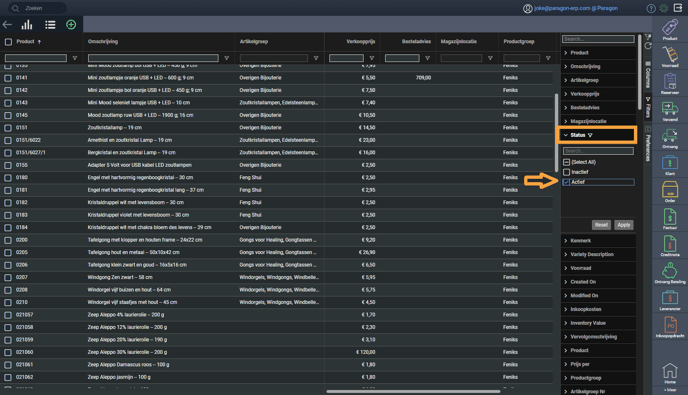Open the Creditnota document icon

(670, 243)
